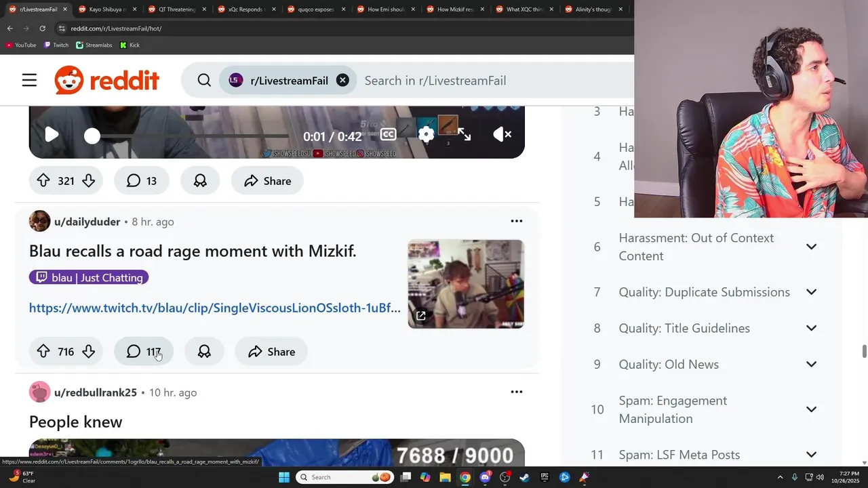Open the 13 comments on top post
Image resolution: width=868 pixels, height=488 pixels.
141,181
